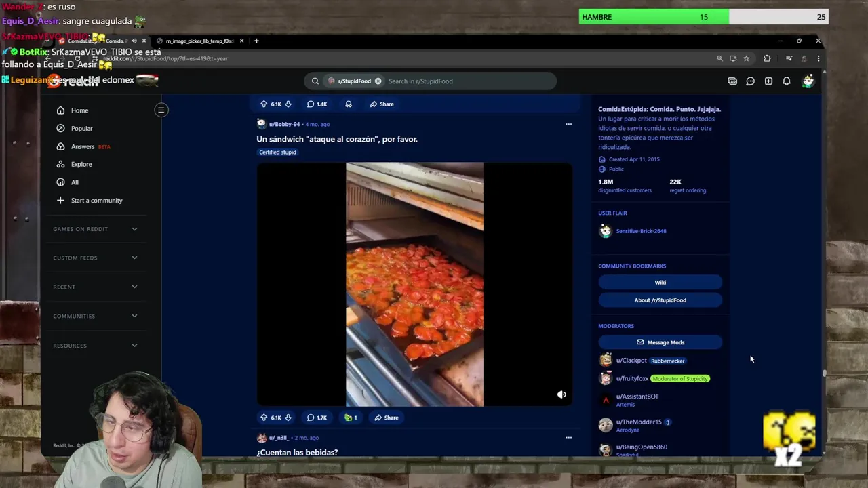868x488 pixels.
Task: Open the 1.4K comments thread
Action: click(x=317, y=104)
